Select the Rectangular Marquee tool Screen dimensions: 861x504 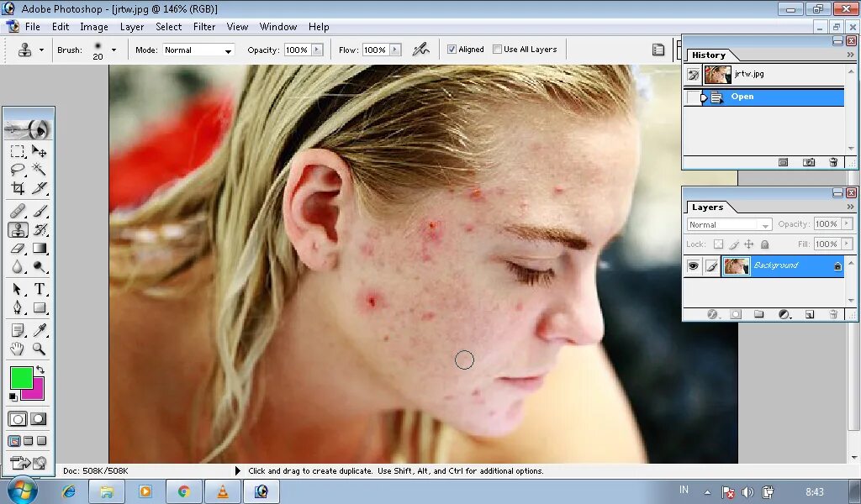tap(18, 151)
